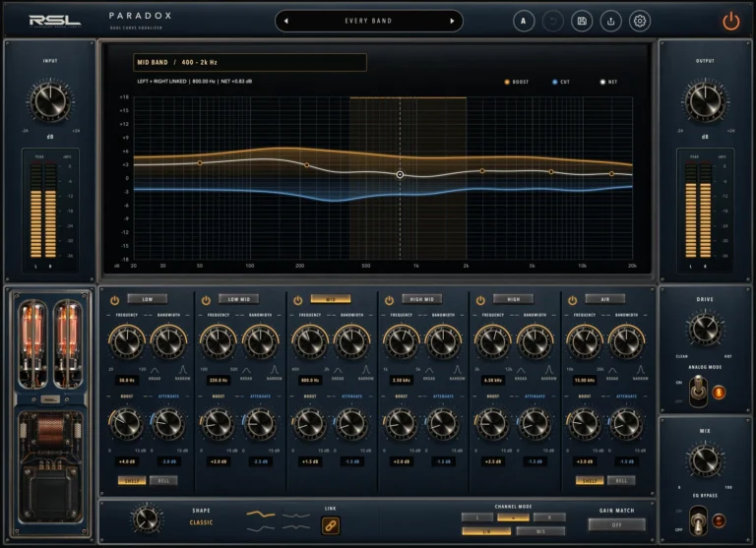Click the export preset icon
The width and height of the screenshot is (756, 548).
[x=610, y=22]
